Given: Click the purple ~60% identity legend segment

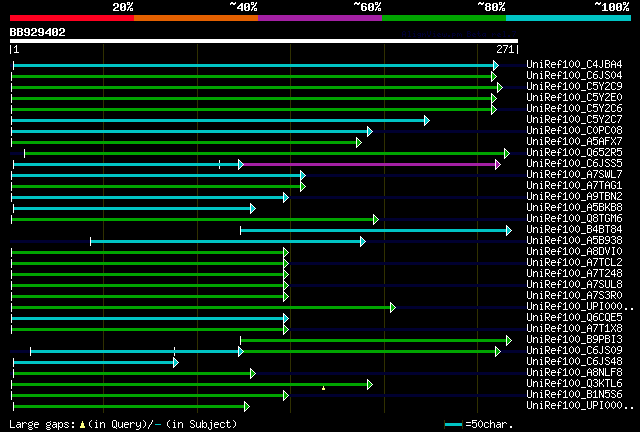Looking at the screenshot, I should click(320, 18).
